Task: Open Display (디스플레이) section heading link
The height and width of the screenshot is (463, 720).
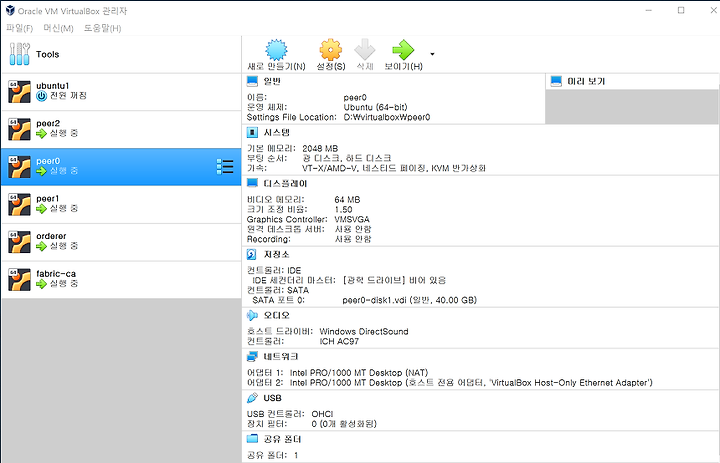Action: [285, 183]
